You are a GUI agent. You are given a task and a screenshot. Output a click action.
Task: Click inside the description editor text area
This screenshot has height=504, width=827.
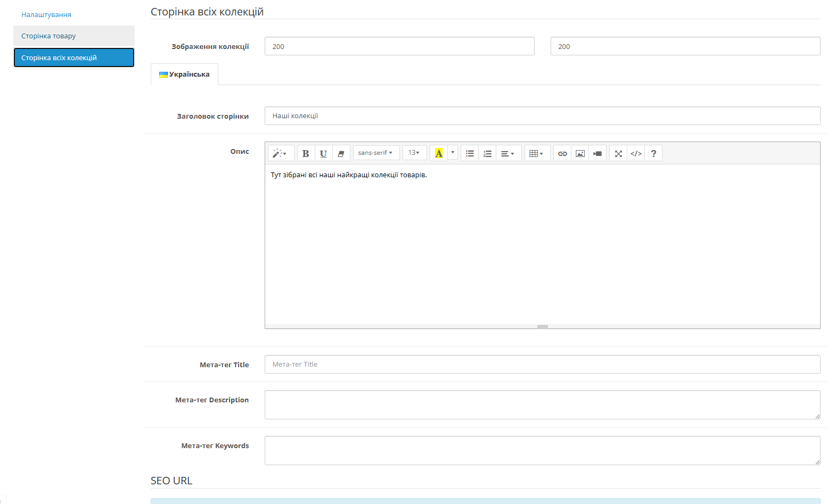point(542,244)
